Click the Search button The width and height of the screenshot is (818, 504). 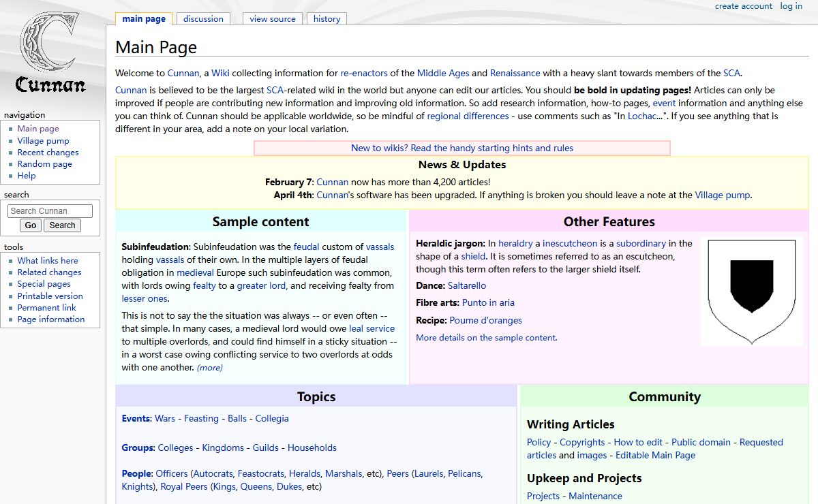[x=62, y=225]
